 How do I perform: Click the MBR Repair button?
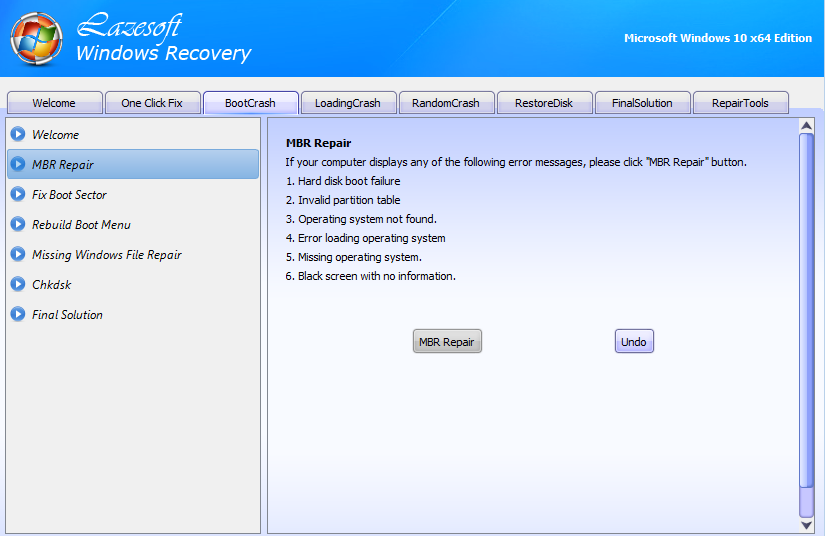coord(447,341)
